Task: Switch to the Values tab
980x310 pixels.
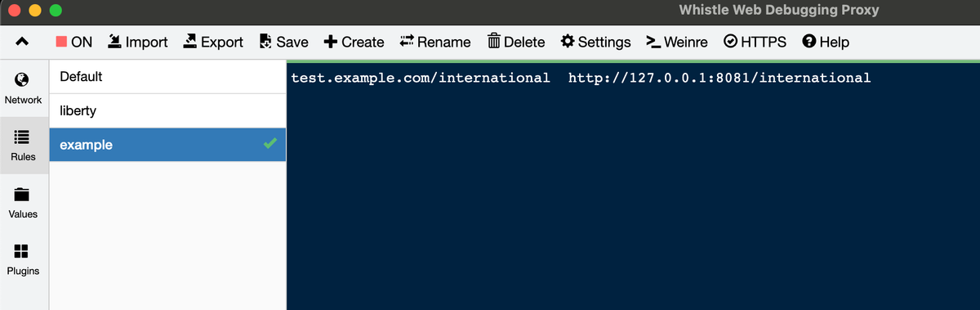Action: [24, 202]
